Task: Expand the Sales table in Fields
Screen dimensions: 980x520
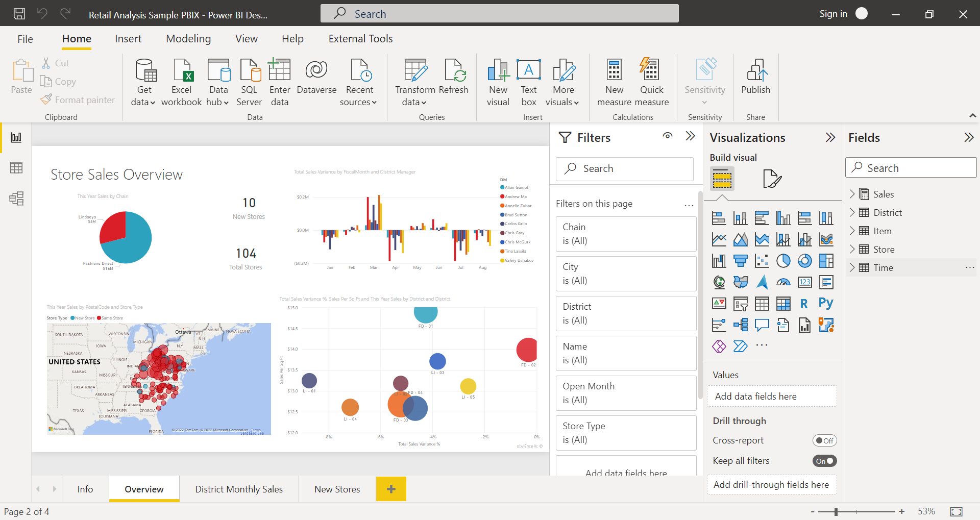Action: click(x=852, y=194)
